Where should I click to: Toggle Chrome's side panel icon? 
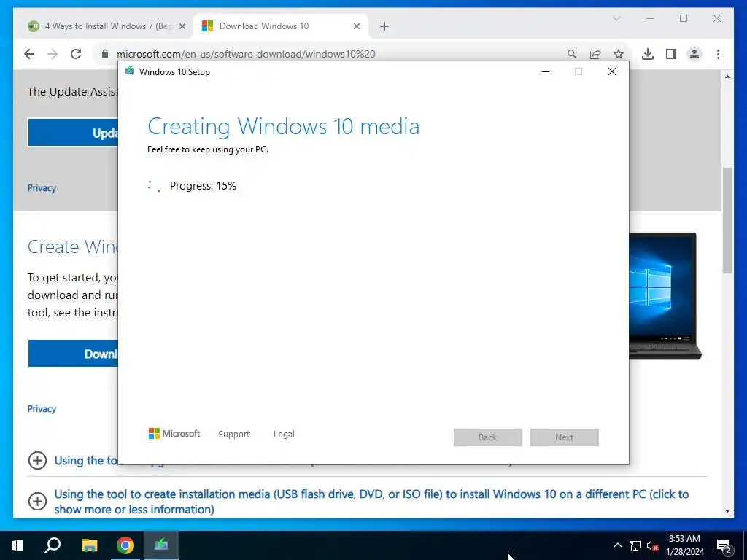click(671, 54)
